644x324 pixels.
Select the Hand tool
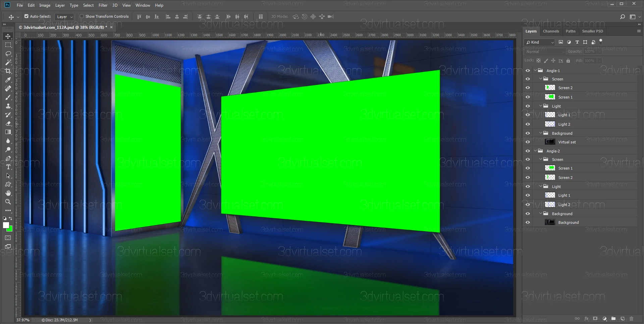[8, 193]
